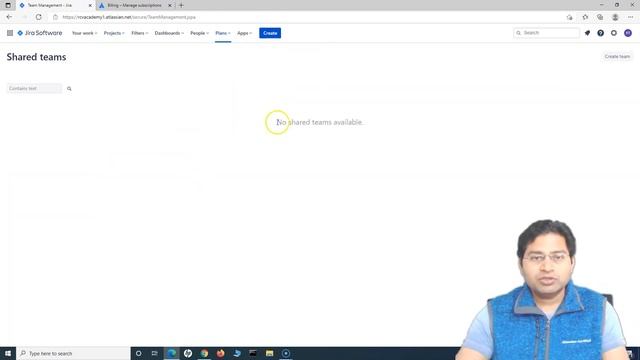Expand the Apps dropdown
Image resolution: width=640 pixels, height=360 pixels.
(x=244, y=33)
